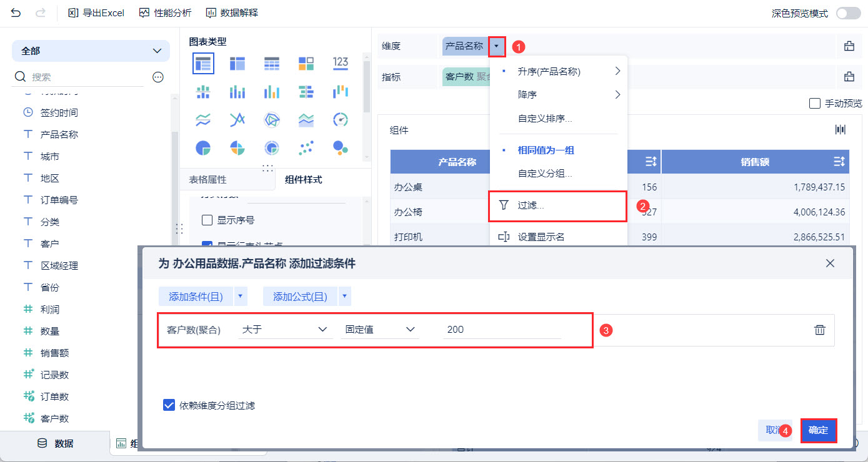This screenshot has height=462, width=868.
Task: Select the 区域经理 field
Action: 59,266
